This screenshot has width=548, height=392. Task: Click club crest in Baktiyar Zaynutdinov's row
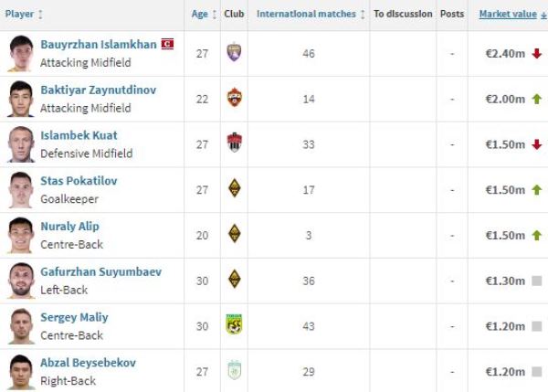[234, 98]
